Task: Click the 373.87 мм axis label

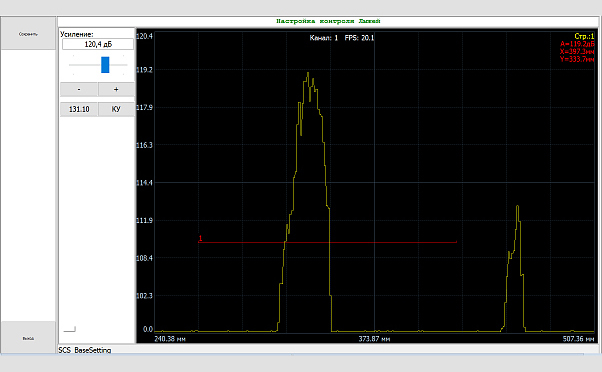Action: [374, 339]
